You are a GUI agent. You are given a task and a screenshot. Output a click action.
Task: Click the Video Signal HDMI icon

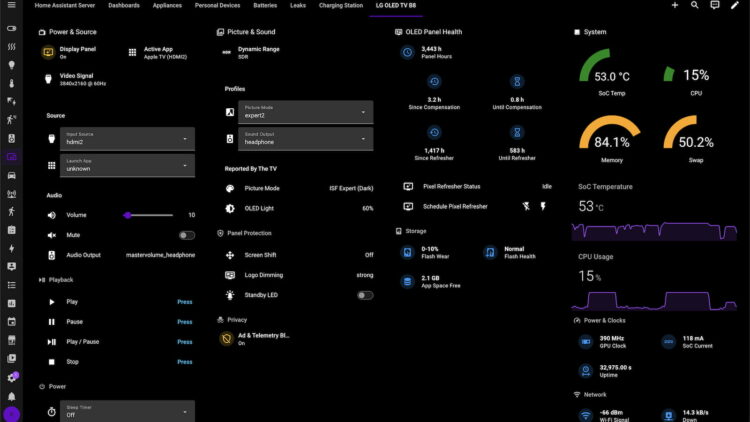pyautogui.click(x=48, y=79)
